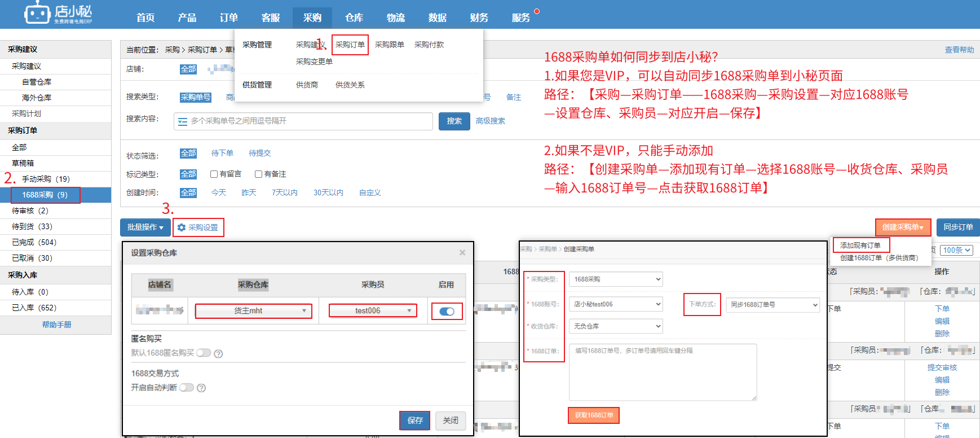Select 1688采购 (9) in sidebar
980x438 pixels.
[x=45, y=195]
